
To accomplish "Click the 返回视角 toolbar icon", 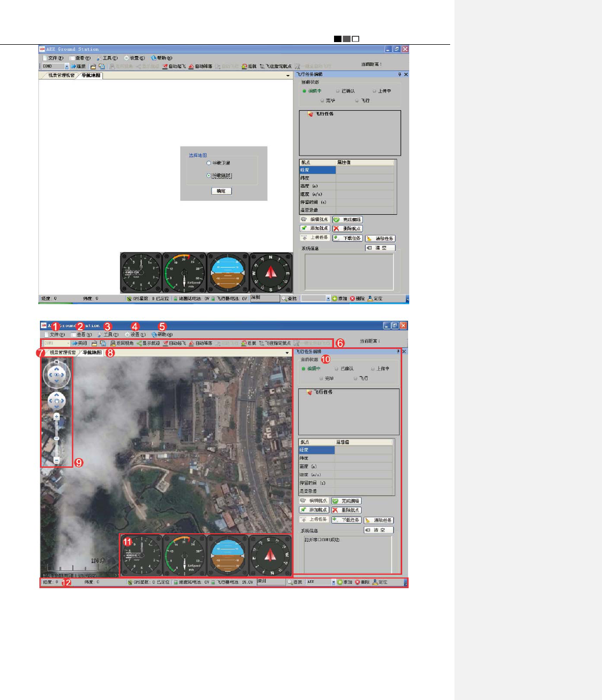I will 122,344.
